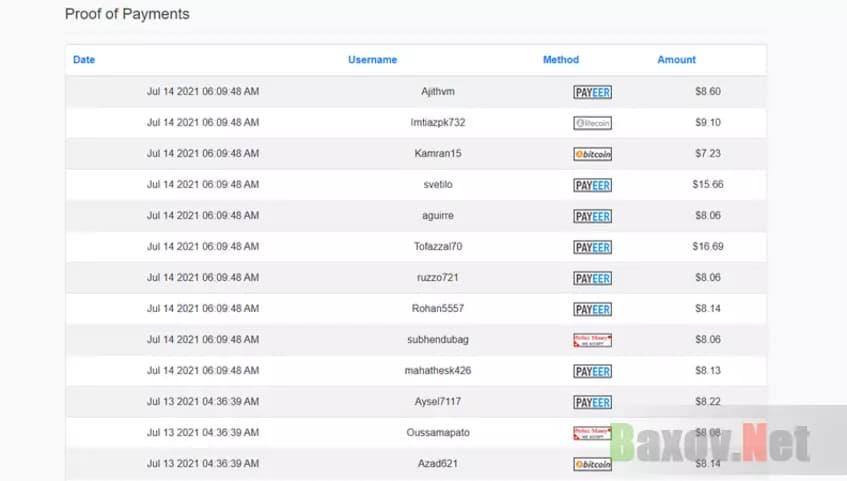Click the Payeer icon for mahathesk426
The height and width of the screenshot is (481, 847).
coord(592,371)
